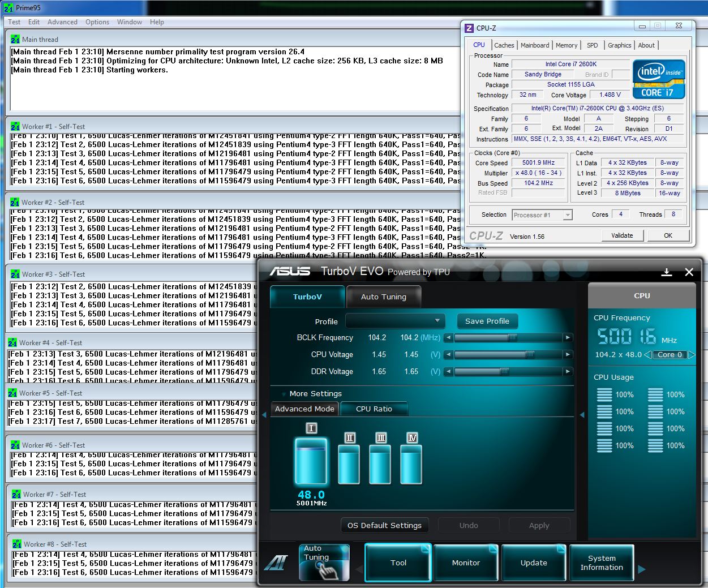Select core III ratio bar

[380, 465]
